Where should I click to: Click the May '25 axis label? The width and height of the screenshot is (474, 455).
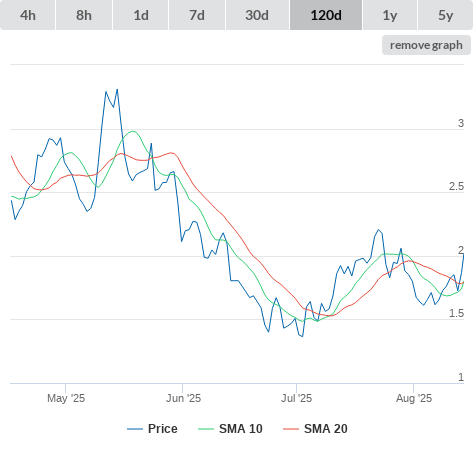66,398
